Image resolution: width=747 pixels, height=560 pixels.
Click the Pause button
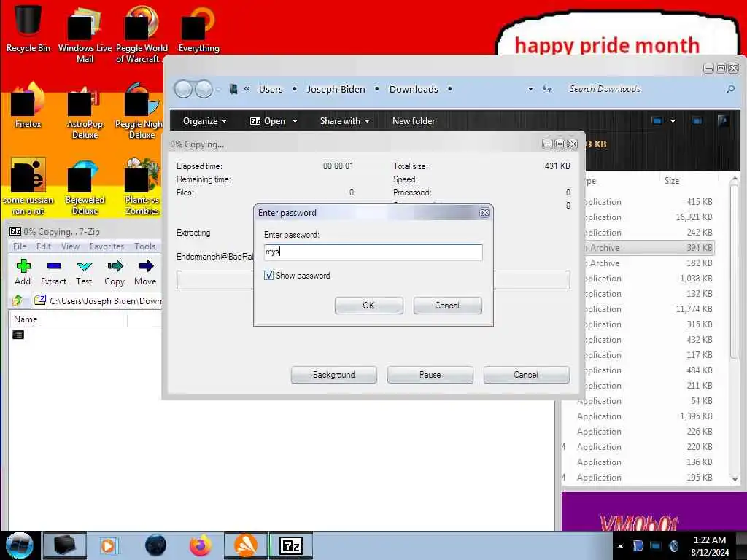430,375
